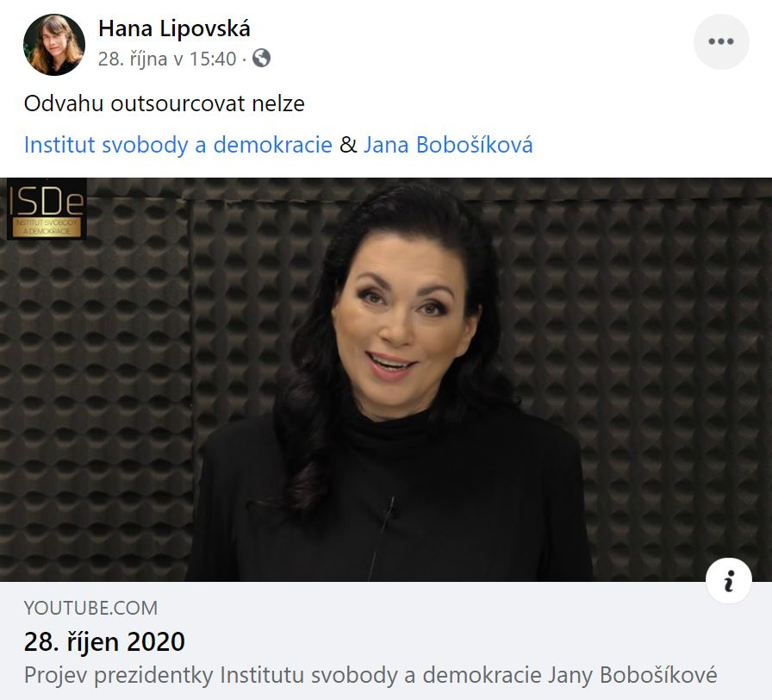The width and height of the screenshot is (772, 700).
Task: Click the public globe privacy icon
Action: (261, 58)
